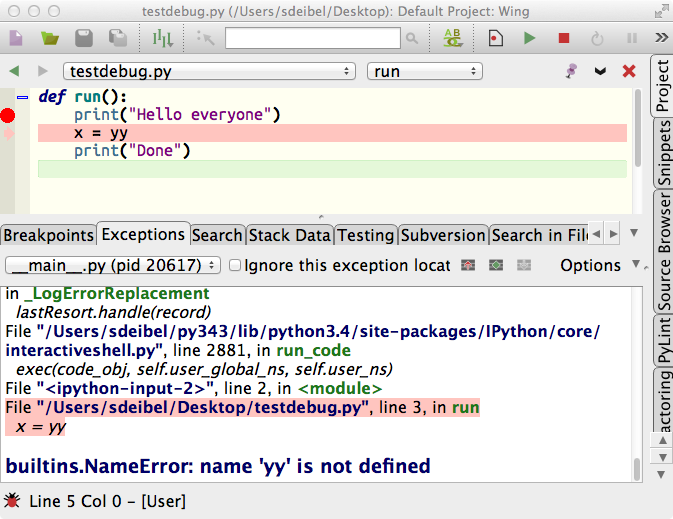Open the Subversion tab
The height and width of the screenshot is (519, 673).
443,235
